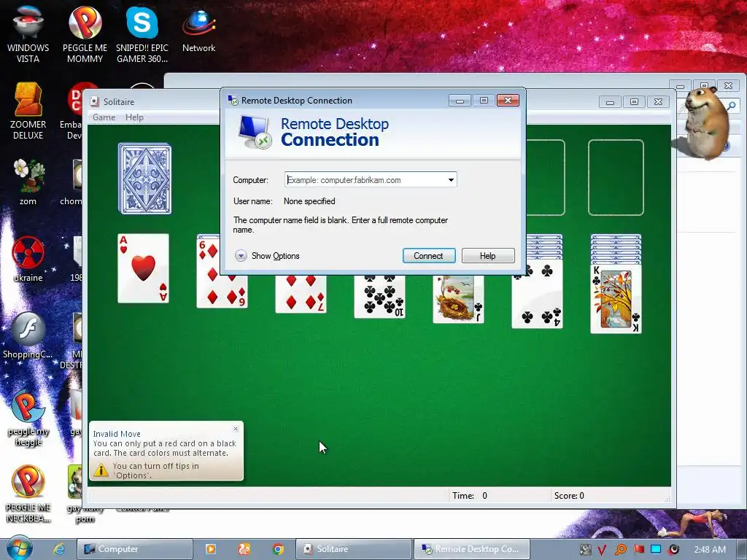The height and width of the screenshot is (560, 747).
Task: Switch to the Computer taskbar window
Action: [135, 549]
